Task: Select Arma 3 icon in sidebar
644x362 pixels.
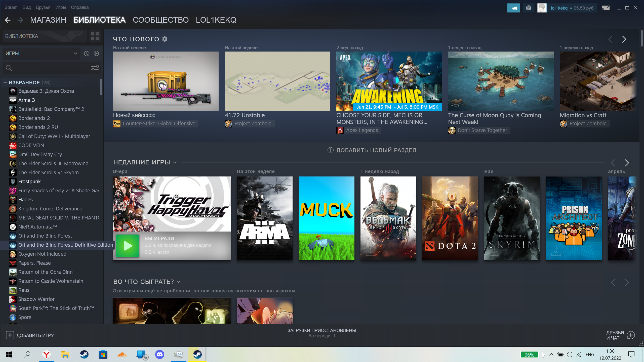Action: point(13,100)
